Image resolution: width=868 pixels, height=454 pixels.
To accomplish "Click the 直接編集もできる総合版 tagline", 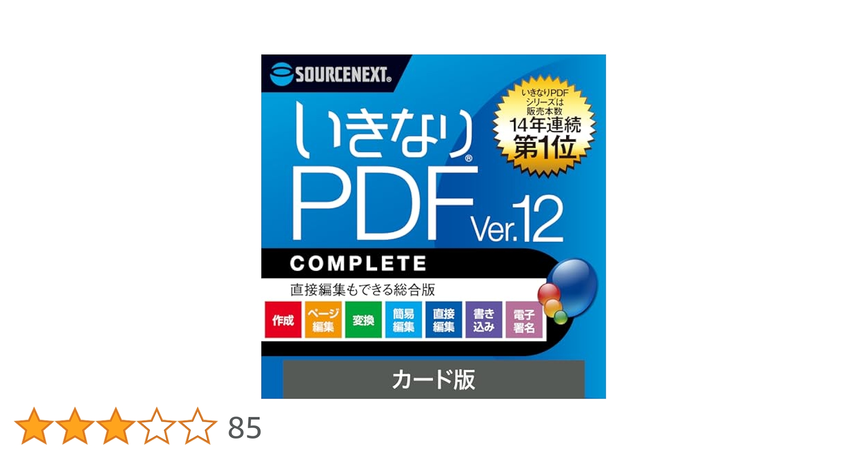I will point(363,290).
